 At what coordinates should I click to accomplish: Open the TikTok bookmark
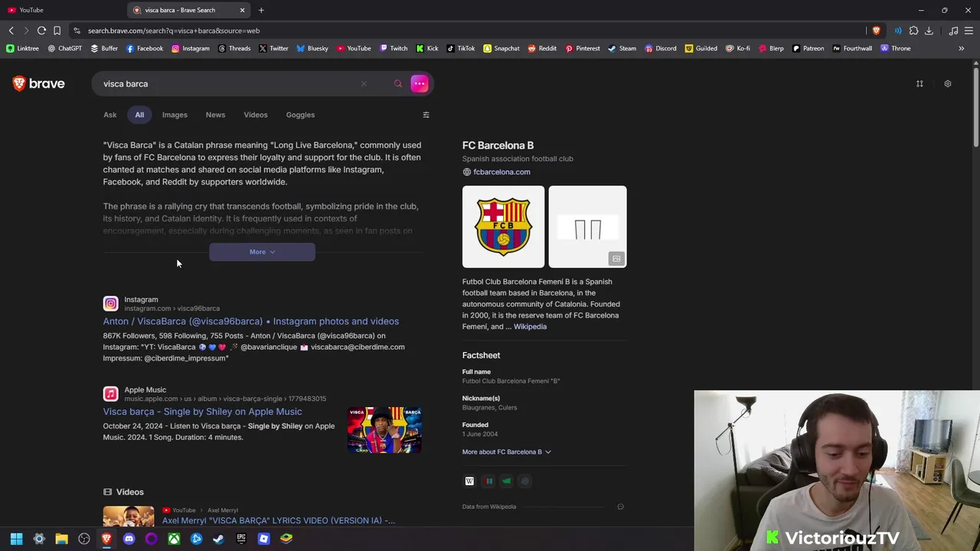pos(461,48)
